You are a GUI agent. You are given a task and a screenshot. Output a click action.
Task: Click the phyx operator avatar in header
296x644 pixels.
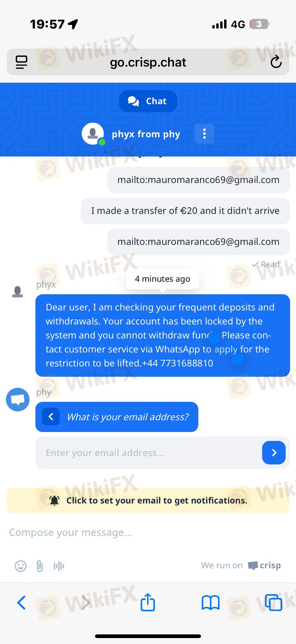pyautogui.click(x=93, y=134)
